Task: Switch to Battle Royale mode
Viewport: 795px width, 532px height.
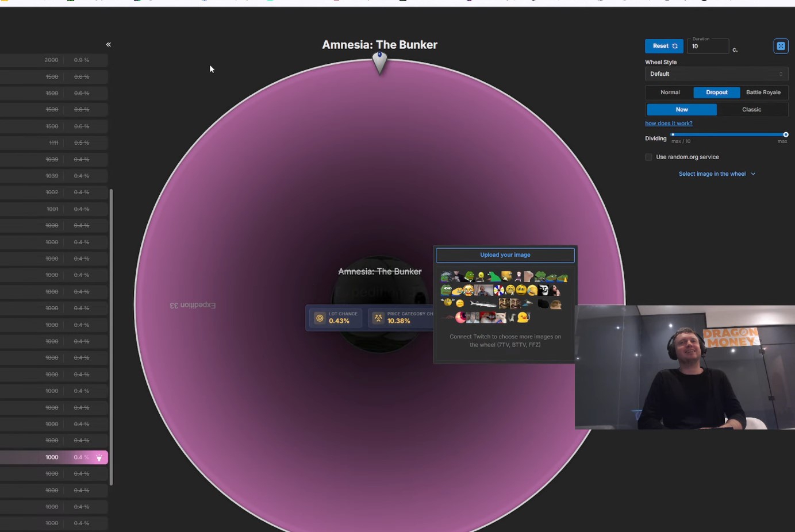Action: (763, 92)
